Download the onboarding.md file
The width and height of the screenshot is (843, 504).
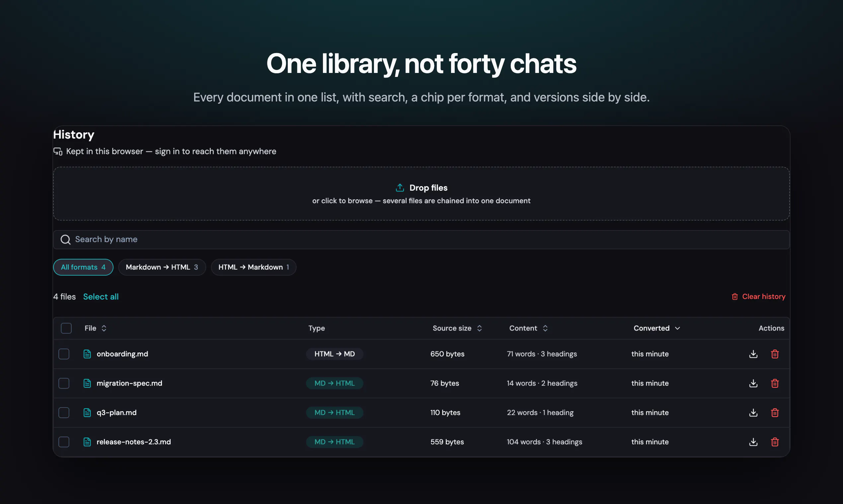pos(753,354)
